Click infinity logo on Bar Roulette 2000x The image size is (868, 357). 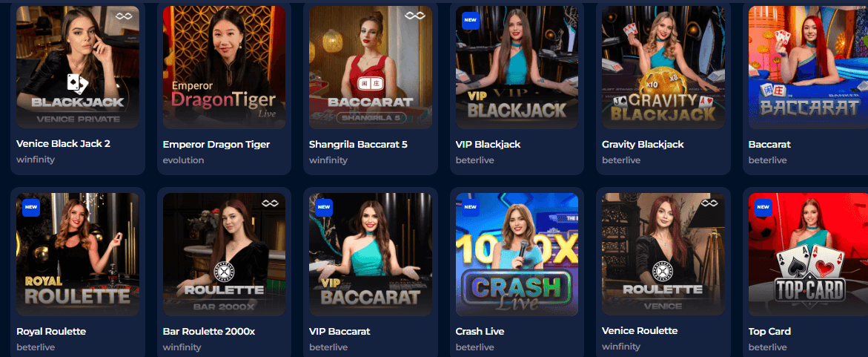pyautogui.click(x=270, y=203)
